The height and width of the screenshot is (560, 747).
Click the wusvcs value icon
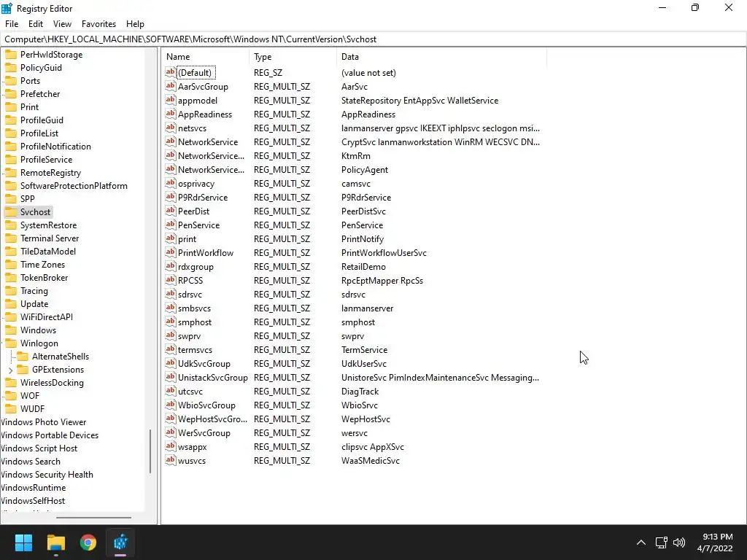click(x=171, y=460)
